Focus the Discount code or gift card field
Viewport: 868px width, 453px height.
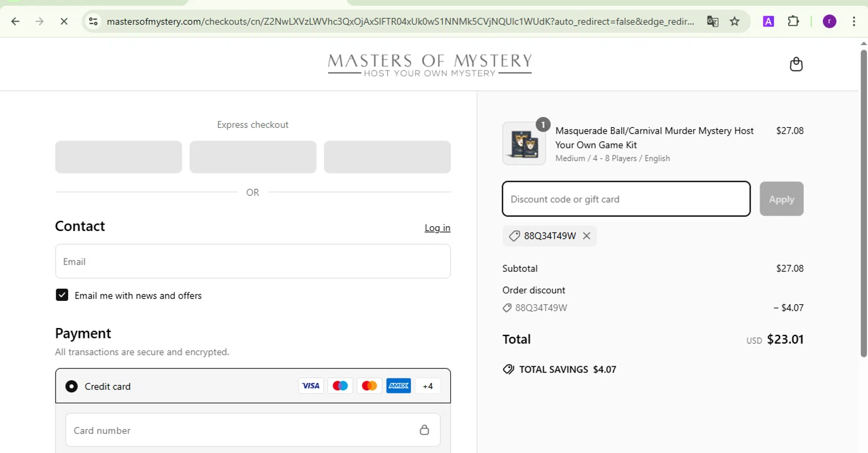(626, 199)
